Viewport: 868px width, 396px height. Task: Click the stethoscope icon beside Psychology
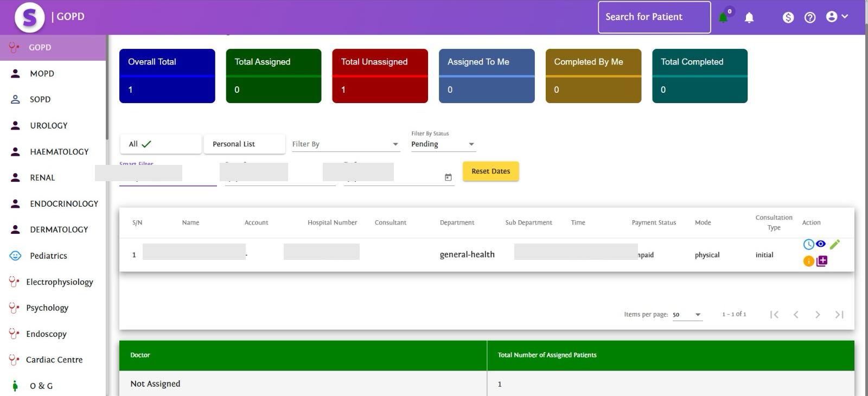[x=14, y=308]
